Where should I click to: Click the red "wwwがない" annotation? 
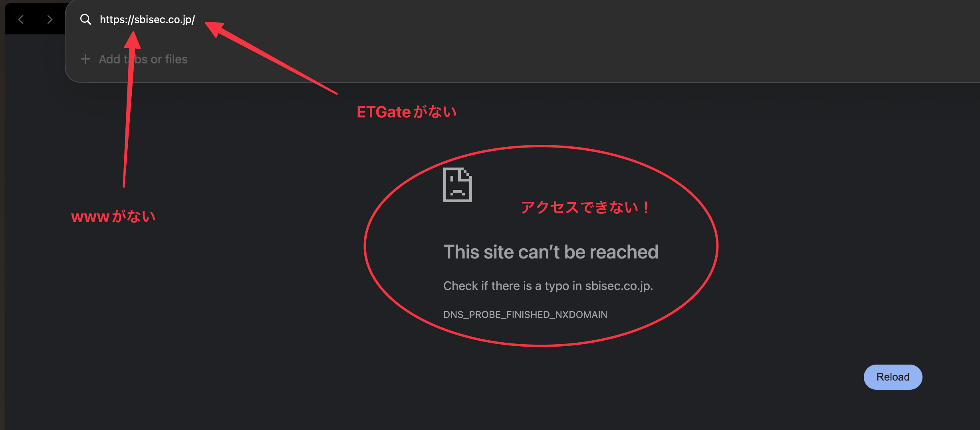click(113, 217)
